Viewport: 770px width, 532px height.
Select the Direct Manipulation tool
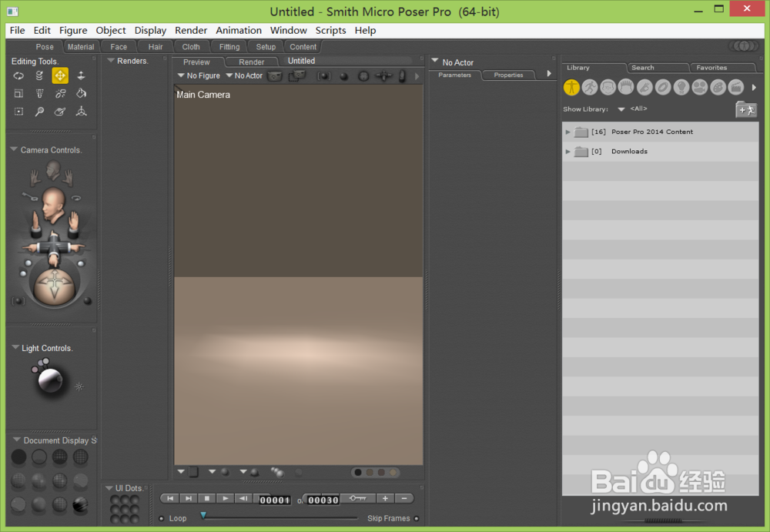click(81, 112)
